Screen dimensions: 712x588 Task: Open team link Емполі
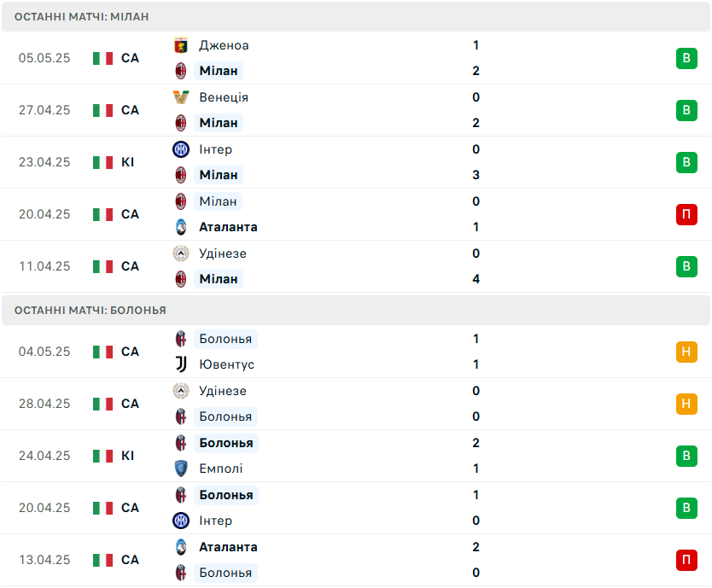(x=220, y=469)
